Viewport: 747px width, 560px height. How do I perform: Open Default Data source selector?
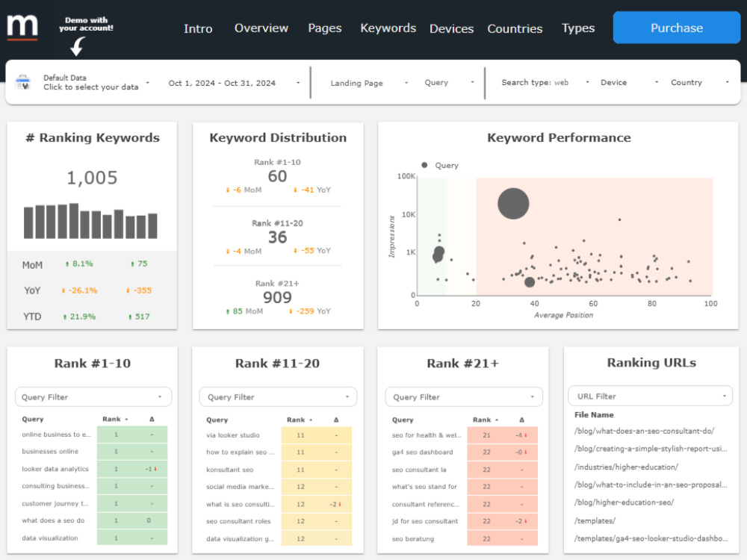(x=96, y=82)
